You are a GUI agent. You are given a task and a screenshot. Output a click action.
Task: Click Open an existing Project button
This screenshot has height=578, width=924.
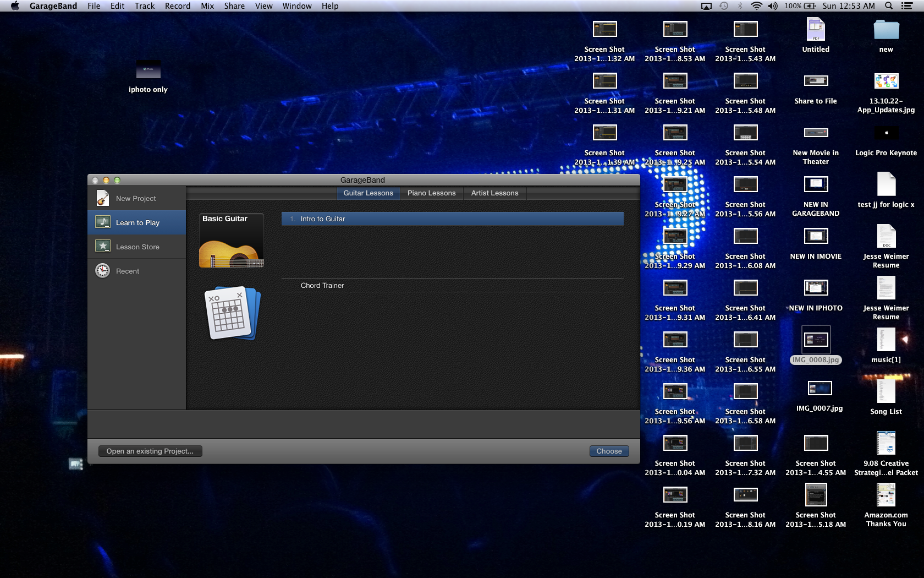pos(150,451)
